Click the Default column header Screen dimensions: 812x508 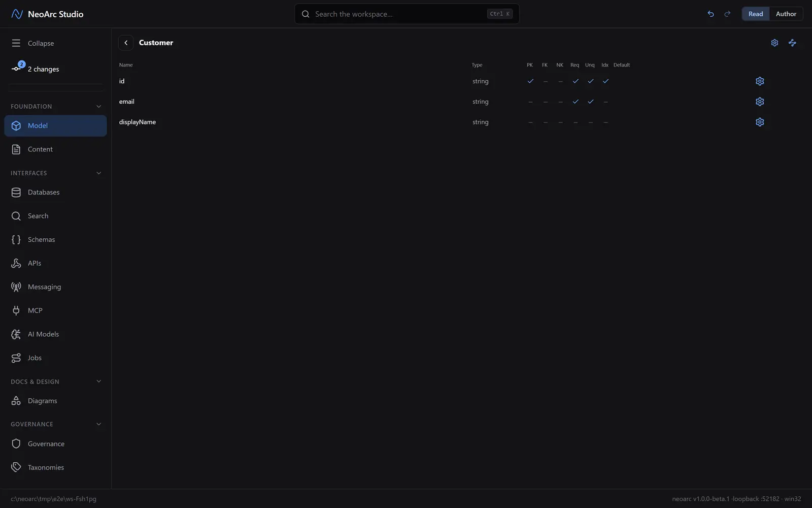621,65
